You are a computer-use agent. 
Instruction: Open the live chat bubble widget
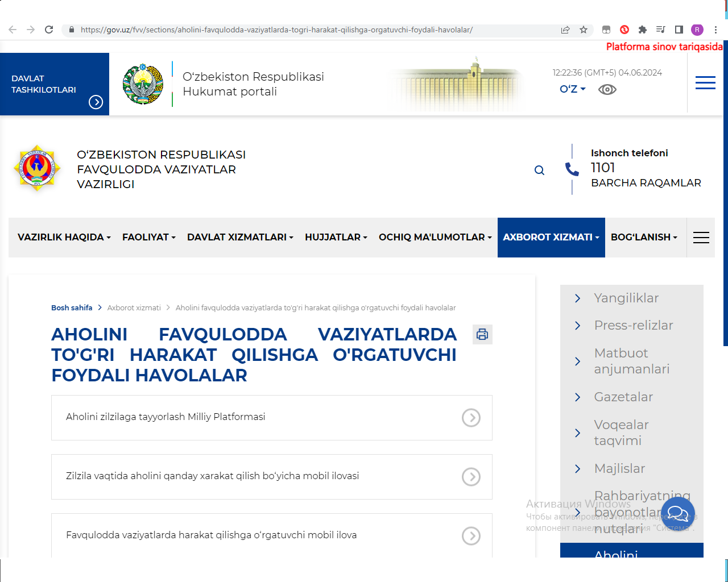(x=677, y=514)
